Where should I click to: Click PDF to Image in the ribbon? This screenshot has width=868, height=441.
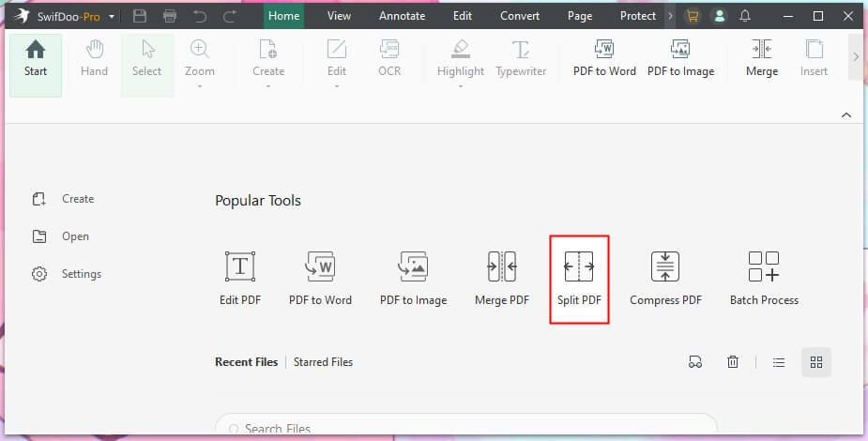point(680,58)
